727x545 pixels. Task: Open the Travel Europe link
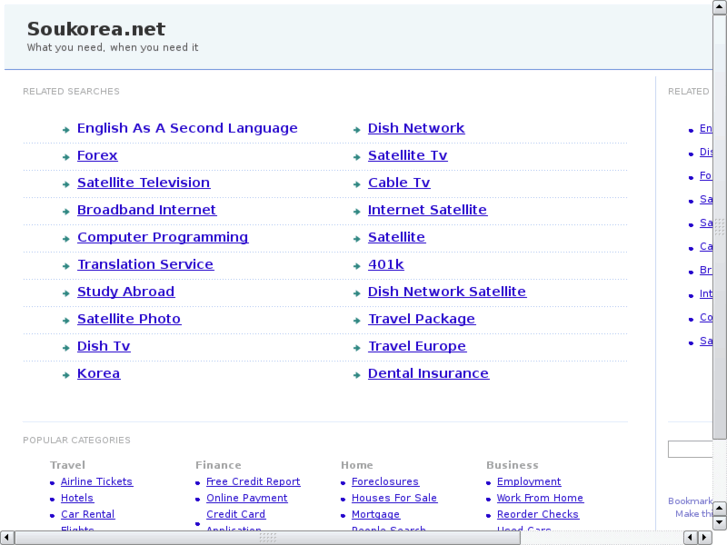[417, 346]
